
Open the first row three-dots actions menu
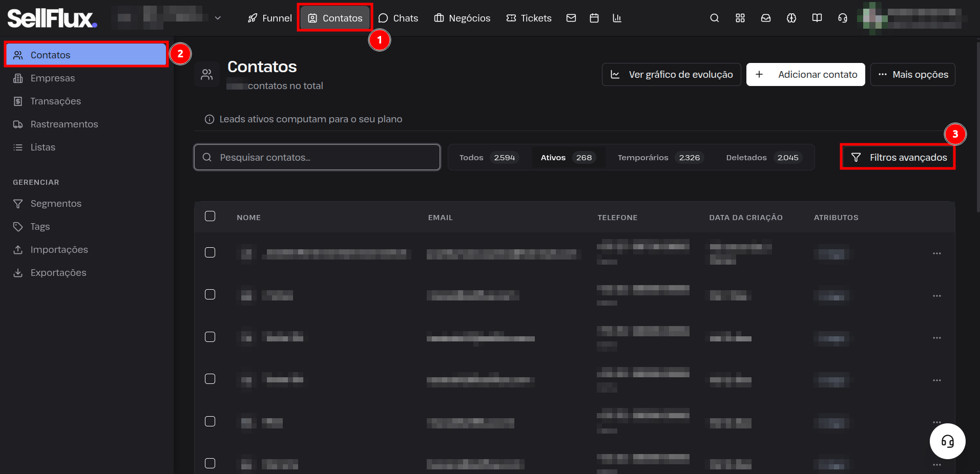click(x=936, y=253)
